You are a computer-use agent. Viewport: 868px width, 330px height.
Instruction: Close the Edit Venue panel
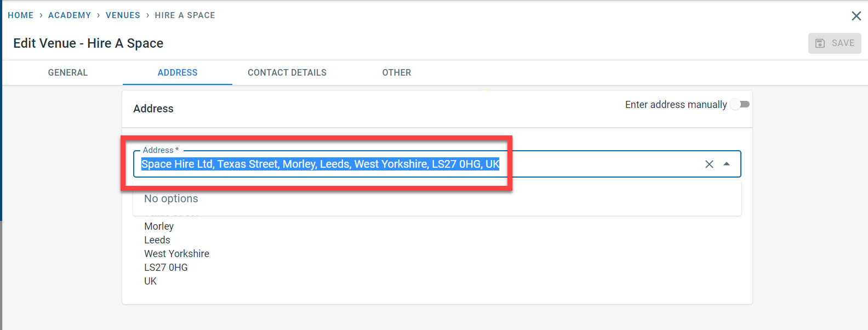pos(856,16)
